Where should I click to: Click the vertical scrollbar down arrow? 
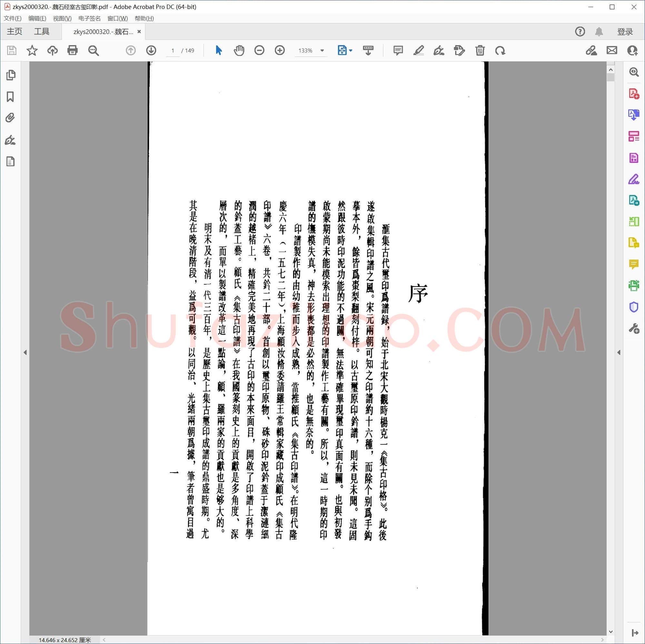click(x=610, y=631)
